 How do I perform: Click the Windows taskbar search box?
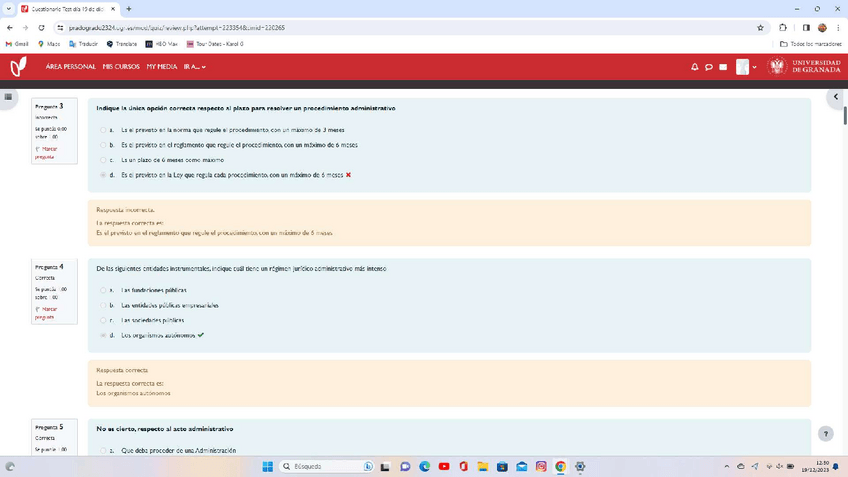pos(325,466)
